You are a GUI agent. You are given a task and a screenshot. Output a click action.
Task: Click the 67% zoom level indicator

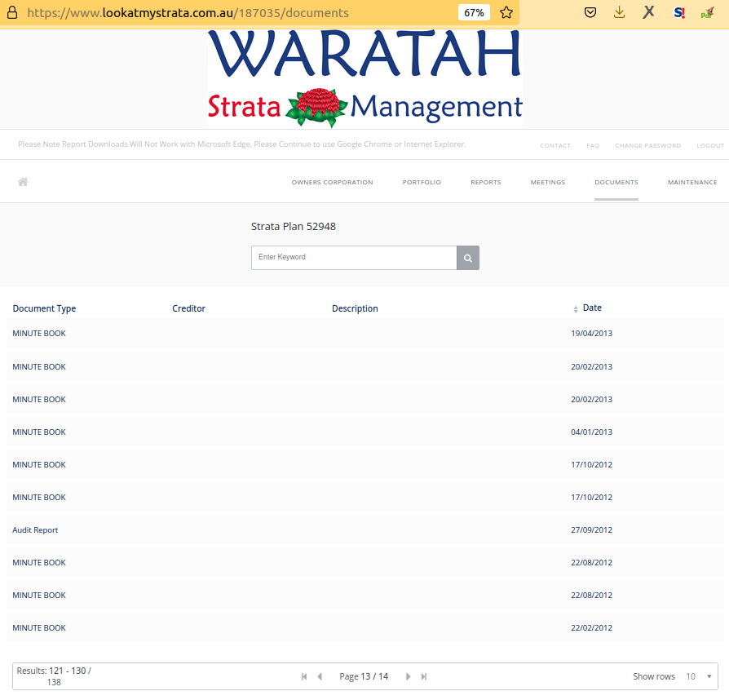(x=474, y=12)
